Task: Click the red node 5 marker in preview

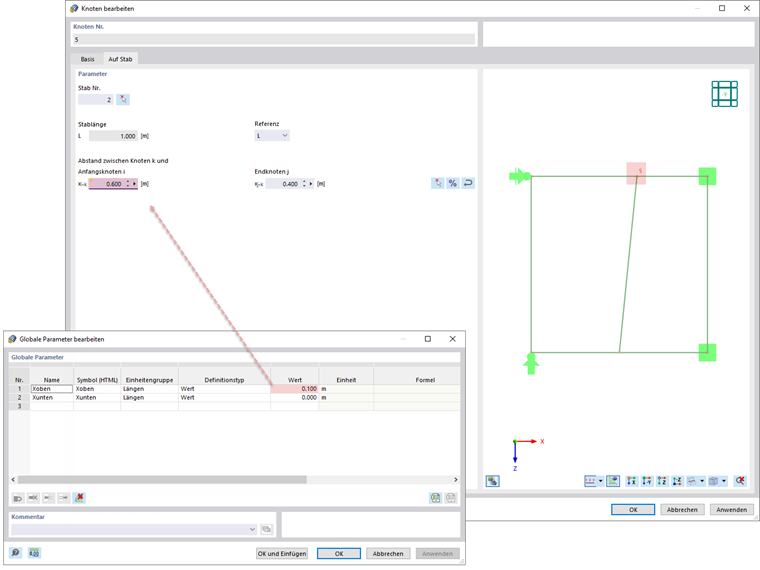Action: coord(636,173)
